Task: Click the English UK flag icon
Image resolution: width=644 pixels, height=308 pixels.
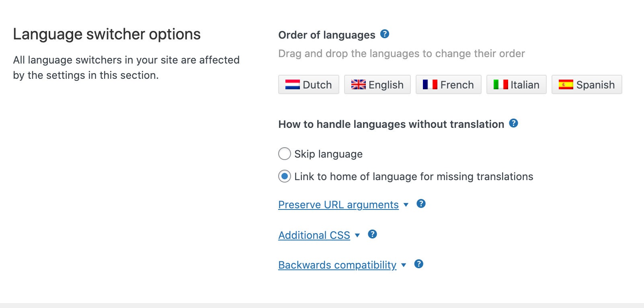Action: 358,84
